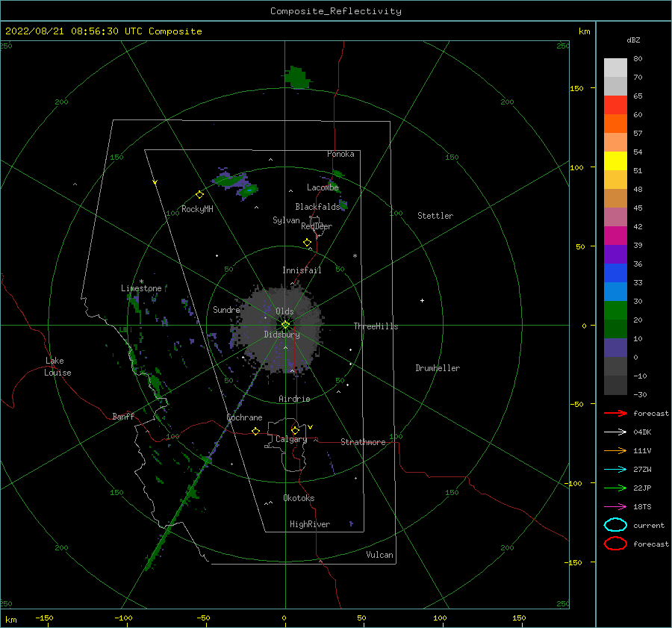Viewport: 672px width, 628px height.
Task: Click the ThreeHills label
Action: [x=376, y=326]
